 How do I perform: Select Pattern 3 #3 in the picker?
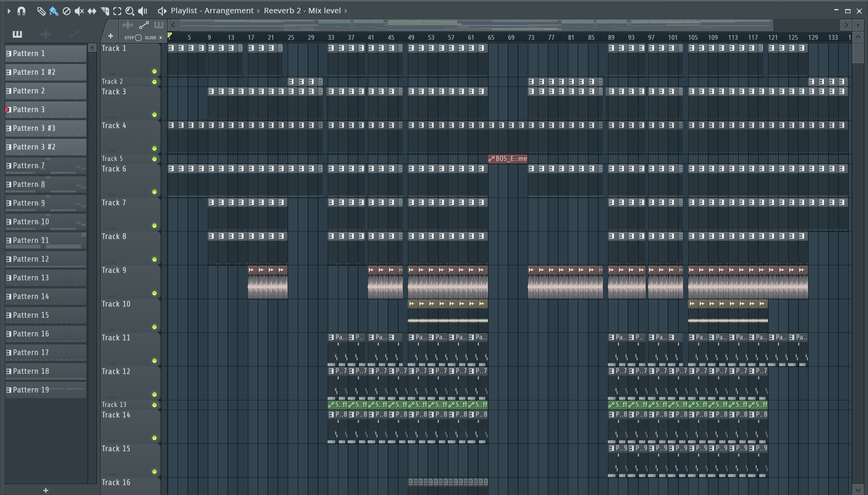click(46, 128)
